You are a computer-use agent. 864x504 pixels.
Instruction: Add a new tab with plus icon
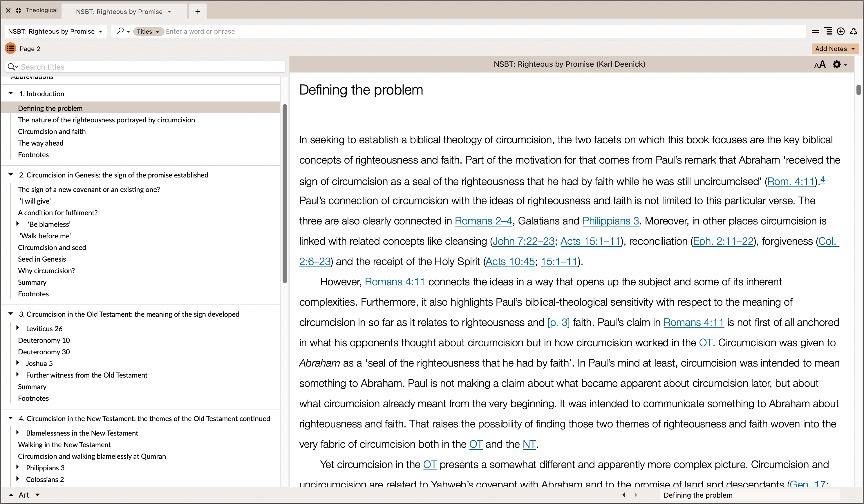pos(198,12)
